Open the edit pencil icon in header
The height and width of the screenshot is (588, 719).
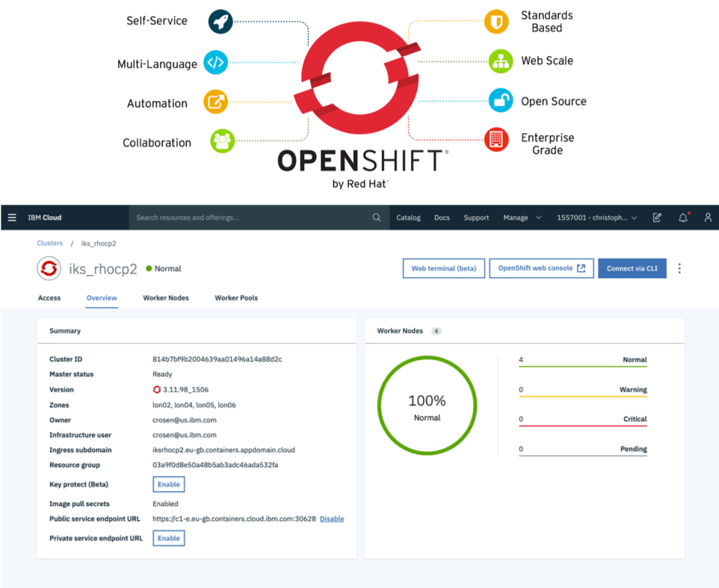657,217
